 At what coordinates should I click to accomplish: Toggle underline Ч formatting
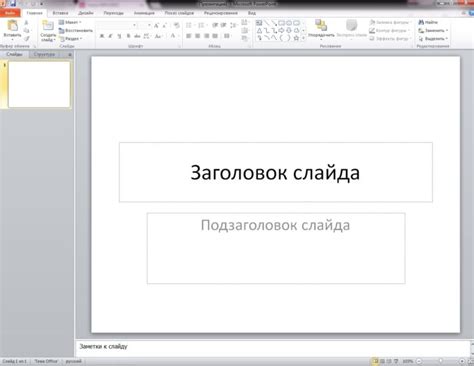119,36
